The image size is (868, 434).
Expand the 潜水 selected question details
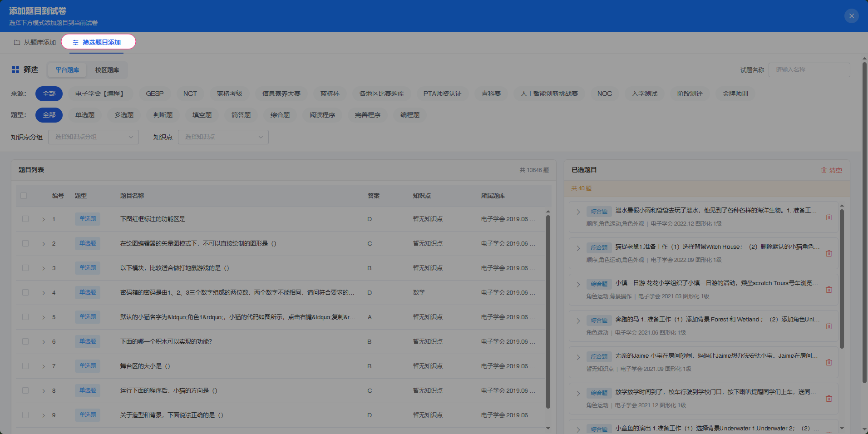(578, 212)
